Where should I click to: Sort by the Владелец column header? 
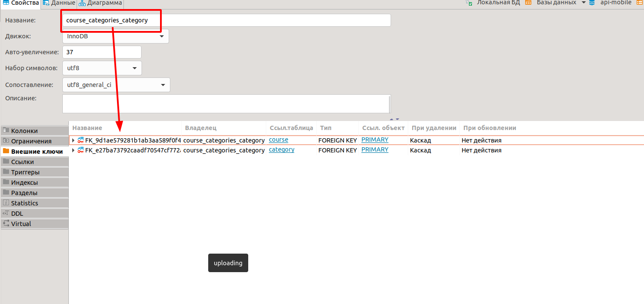[x=200, y=128]
